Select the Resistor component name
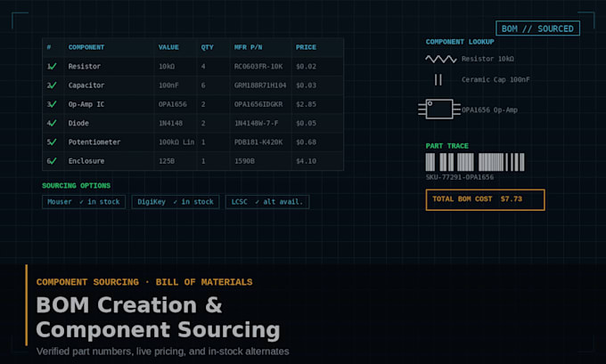Viewport: 606px width, 364px height. pyautogui.click(x=85, y=67)
